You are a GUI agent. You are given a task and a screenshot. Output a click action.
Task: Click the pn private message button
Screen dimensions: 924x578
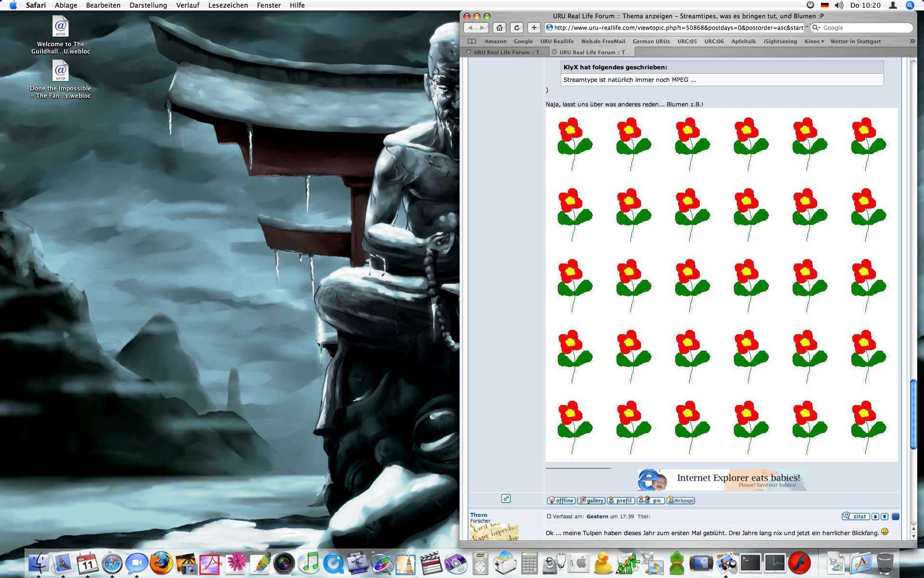click(651, 500)
